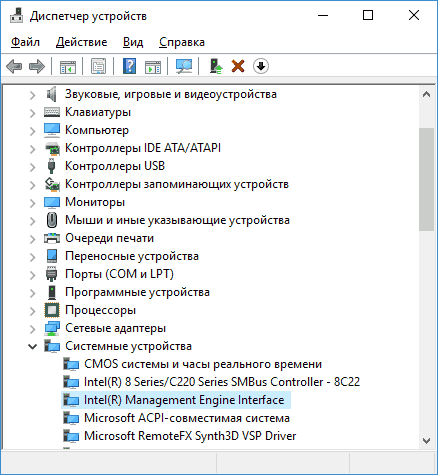
Task: Click the USB plug icon beside Контроллеры USB
Action: coord(51,166)
